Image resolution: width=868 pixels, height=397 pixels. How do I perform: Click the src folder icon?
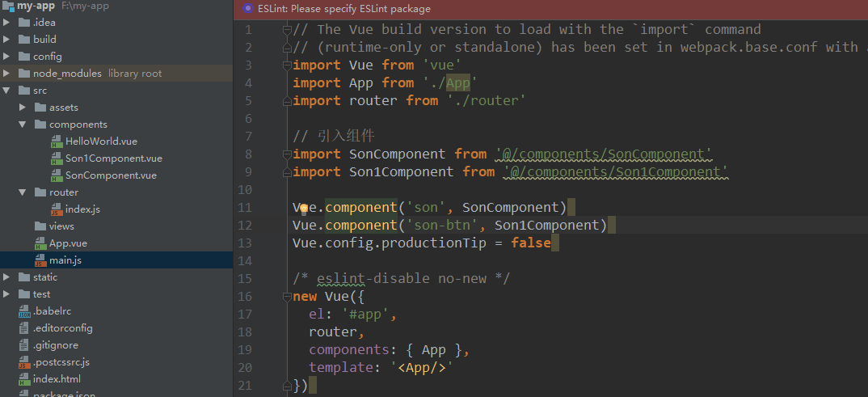(x=23, y=91)
